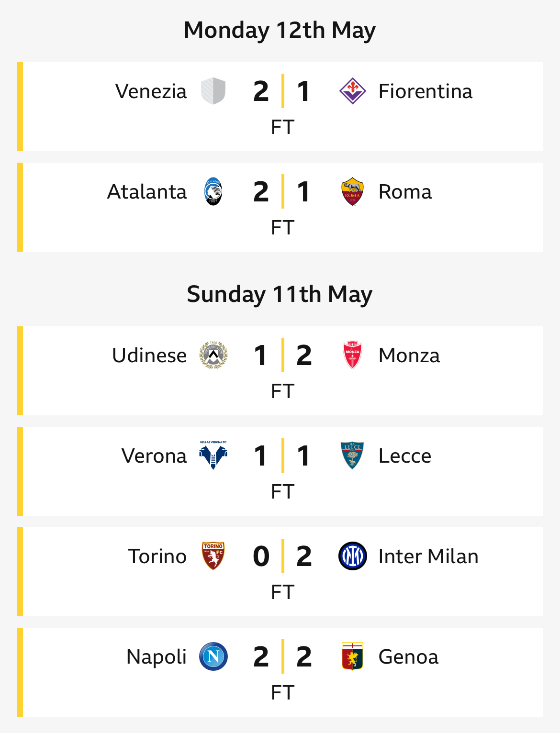
Task: Open the Napoli vs Genoa match score
Action: 283,656
